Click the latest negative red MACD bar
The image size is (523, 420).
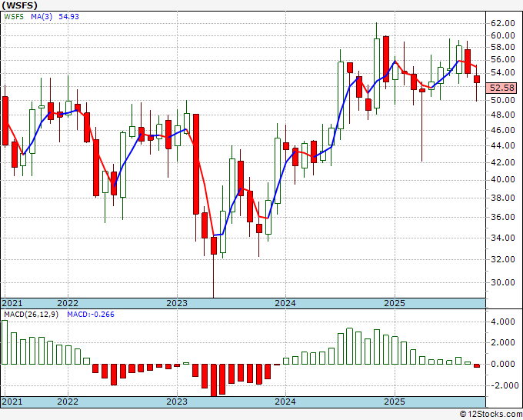[x=477, y=366]
